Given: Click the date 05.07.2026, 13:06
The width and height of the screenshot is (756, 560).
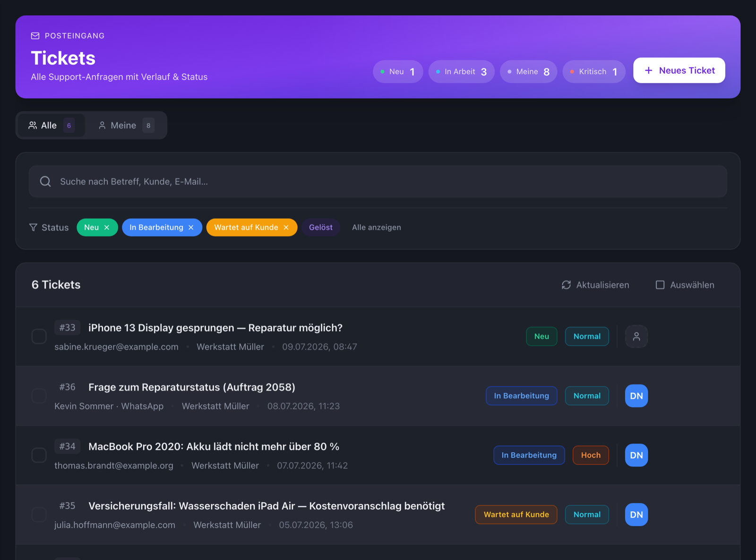Looking at the screenshot, I should pos(316,525).
